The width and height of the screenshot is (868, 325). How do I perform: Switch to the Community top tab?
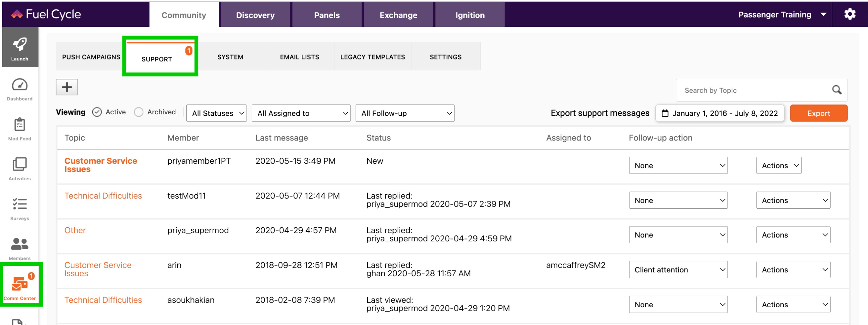184,15
